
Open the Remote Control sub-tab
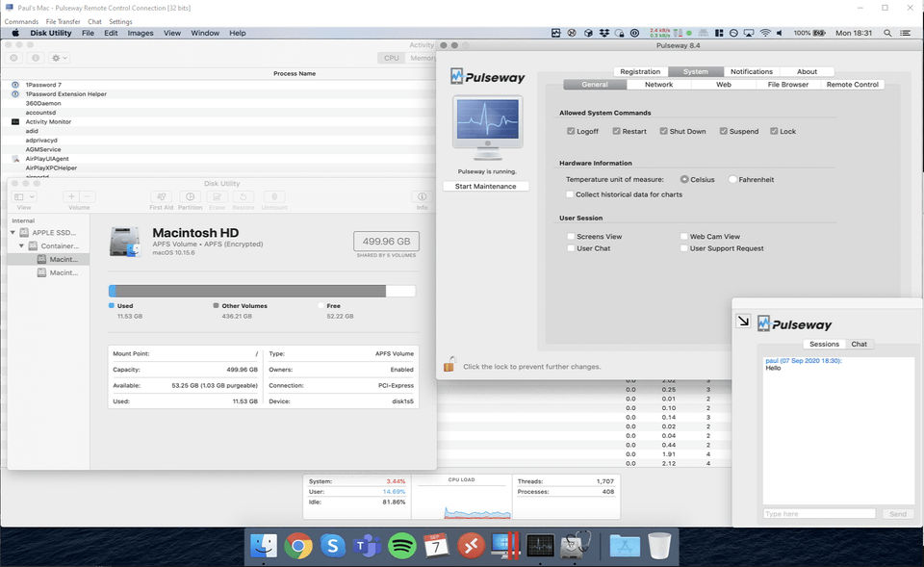coord(852,85)
